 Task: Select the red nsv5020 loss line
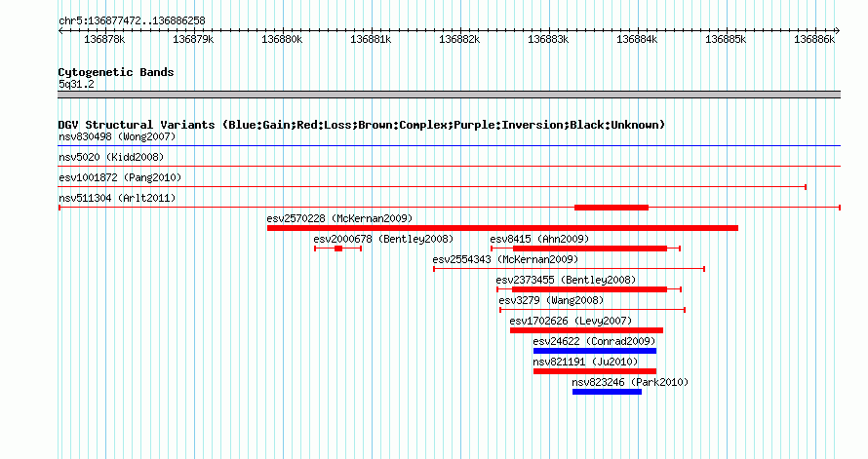click(x=450, y=167)
